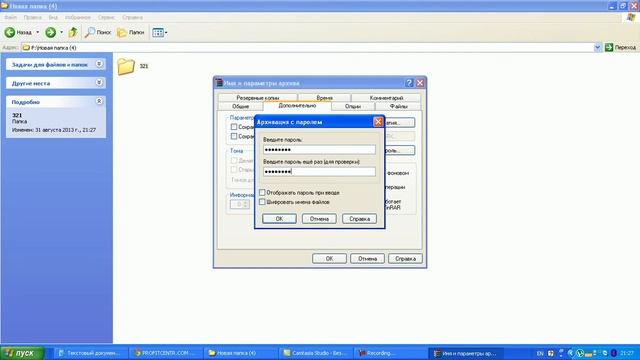Viewport: 640px width, 360px height.
Task: Collapse the 'Другие места' panel
Action: (99, 82)
